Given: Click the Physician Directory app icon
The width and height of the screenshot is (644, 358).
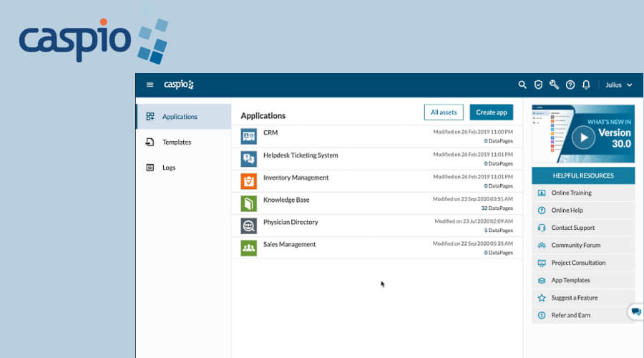Looking at the screenshot, I should tap(248, 226).
